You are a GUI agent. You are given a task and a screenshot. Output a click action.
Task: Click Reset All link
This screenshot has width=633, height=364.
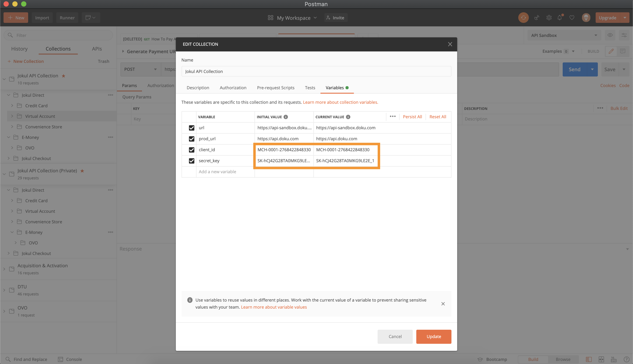(x=438, y=117)
